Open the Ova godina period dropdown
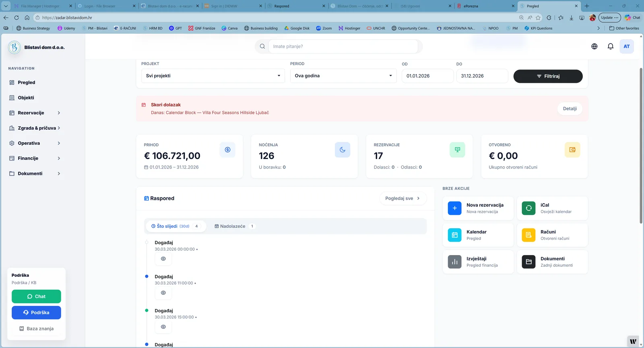This screenshot has width=644, height=348. point(343,76)
